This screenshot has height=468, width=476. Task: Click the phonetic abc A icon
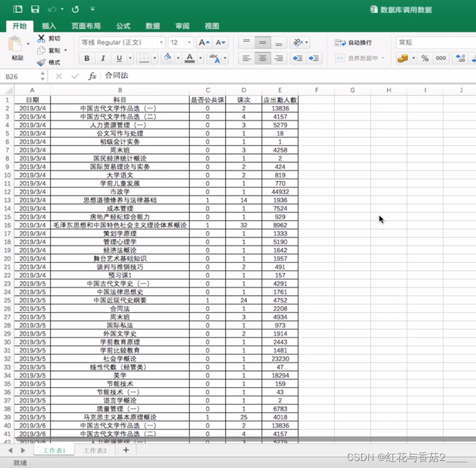coord(215,58)
